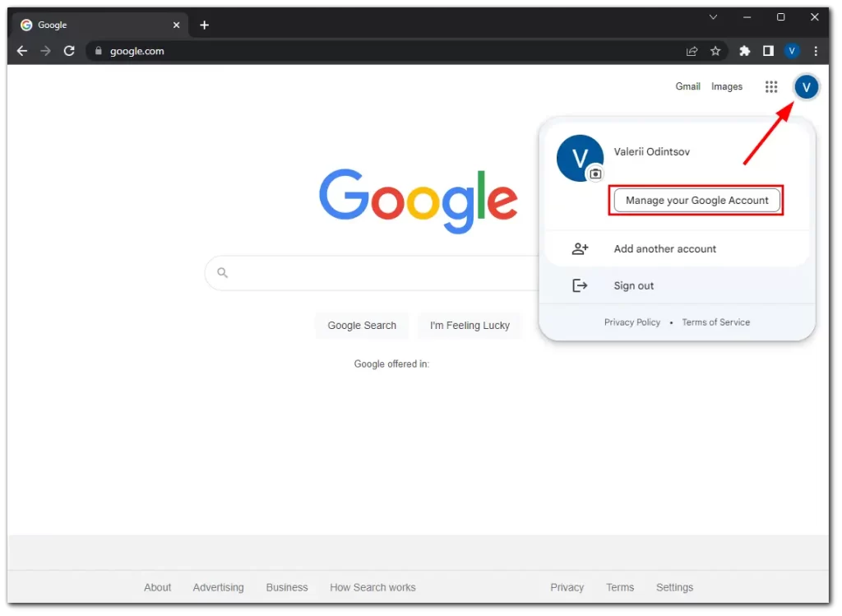Viewport: 842px width, 616px height.
Task: Bookmark this page with the star icon
Action: [716, 51]
